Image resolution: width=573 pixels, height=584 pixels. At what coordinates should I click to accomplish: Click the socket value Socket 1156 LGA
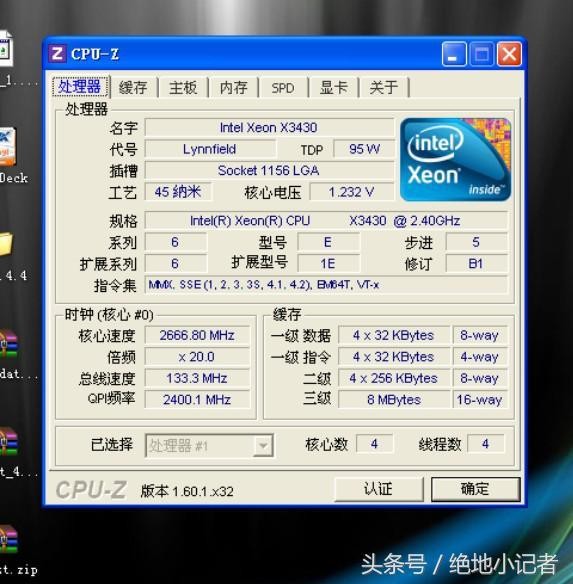(x=269, y=171)
